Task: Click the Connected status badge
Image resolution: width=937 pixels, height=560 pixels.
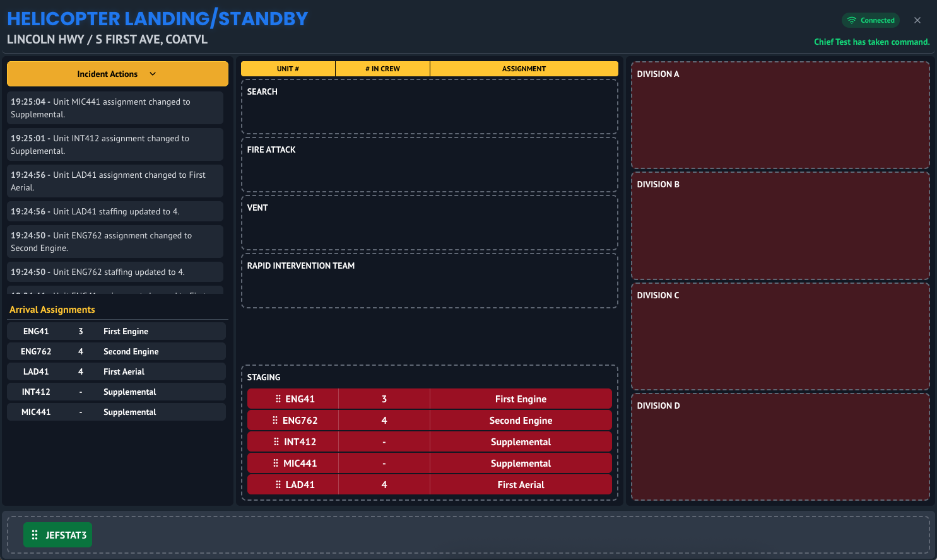Action: click(871, 20)
